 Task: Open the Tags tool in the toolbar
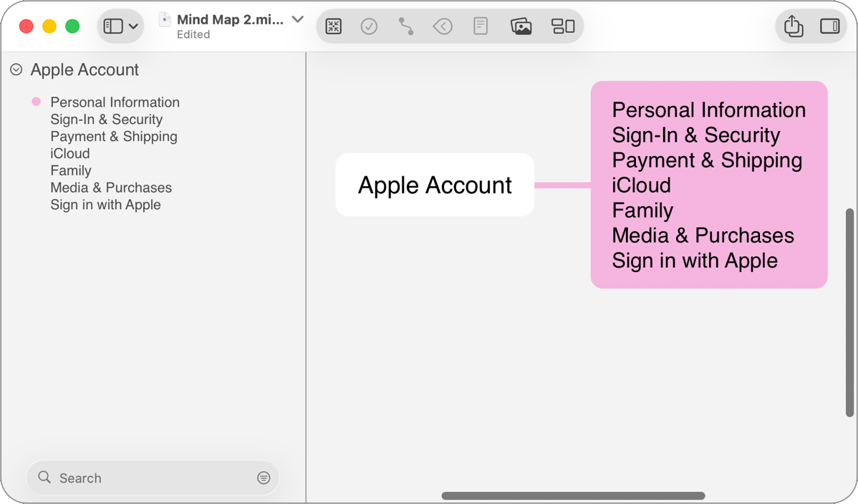click(443, 26)
